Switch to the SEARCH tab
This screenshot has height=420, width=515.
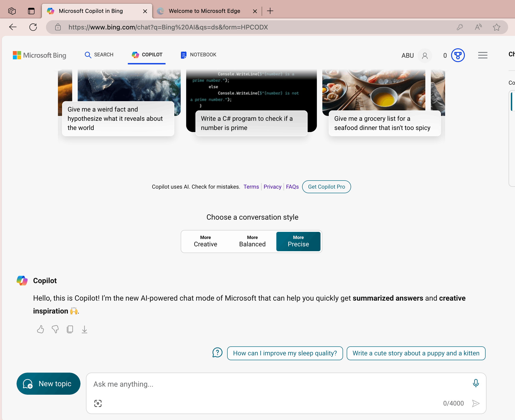click(99, 55)
